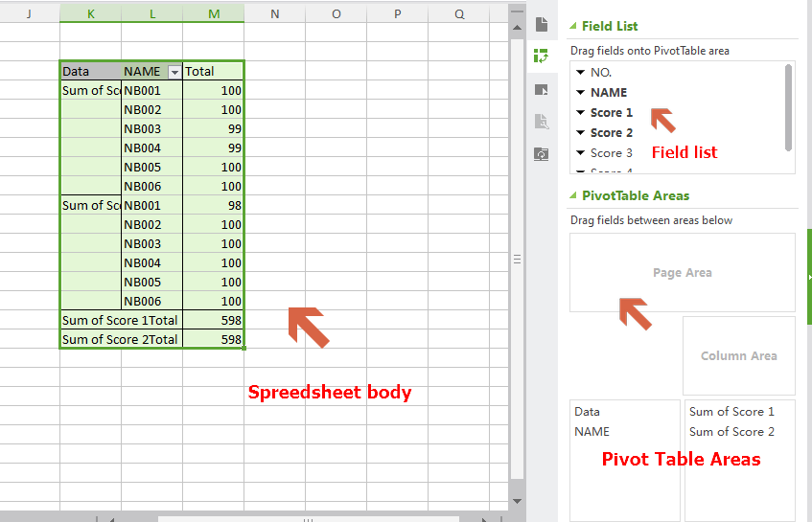Click the split box above vertical scrollbar
Viewport: 812px width, 522px height.
tap(517, 11)
